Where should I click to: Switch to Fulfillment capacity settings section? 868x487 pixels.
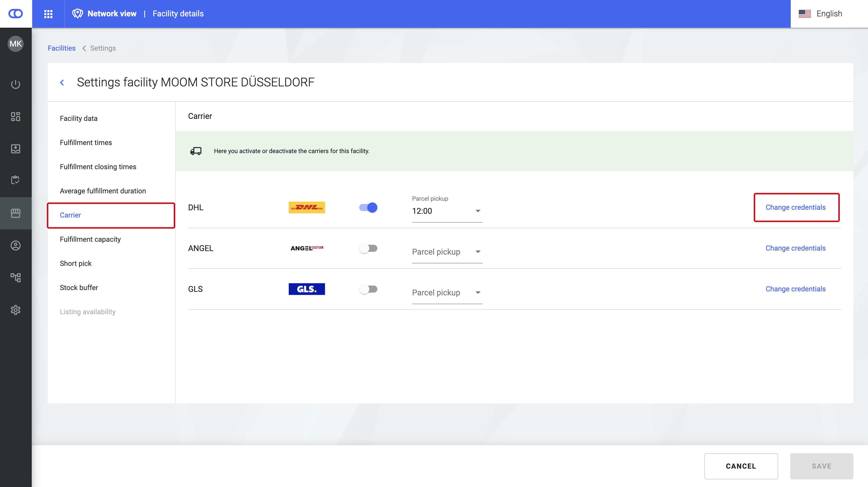click(90, 239)
